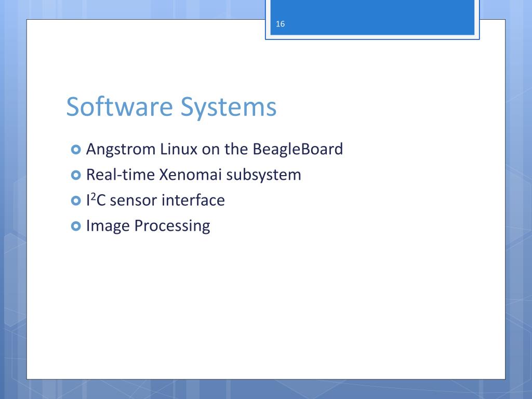Click the ring bullet next to I²C sensor
Screen dimensions: 532x399
(76, 201)
